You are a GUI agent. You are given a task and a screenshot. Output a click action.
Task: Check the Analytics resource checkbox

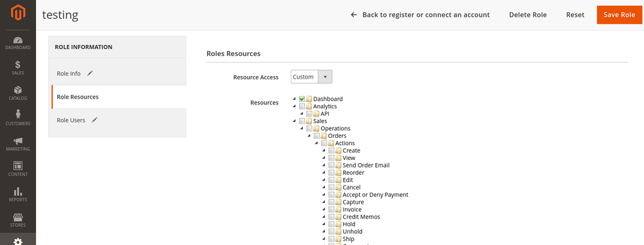pos(302,106)
